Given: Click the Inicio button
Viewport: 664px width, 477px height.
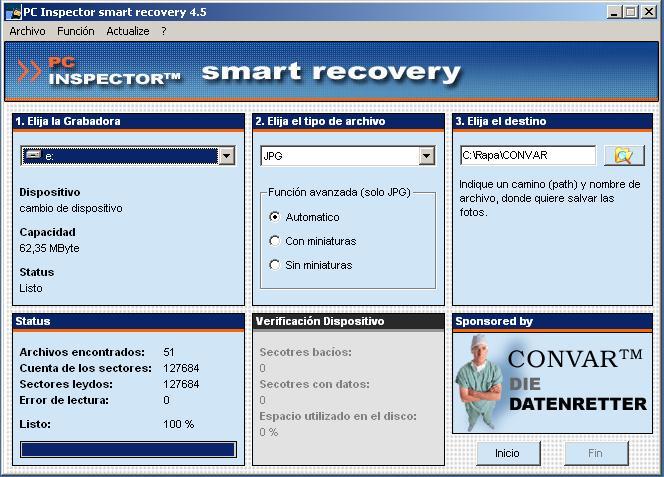Looking at the screenshot, I should tap(508, 453).
